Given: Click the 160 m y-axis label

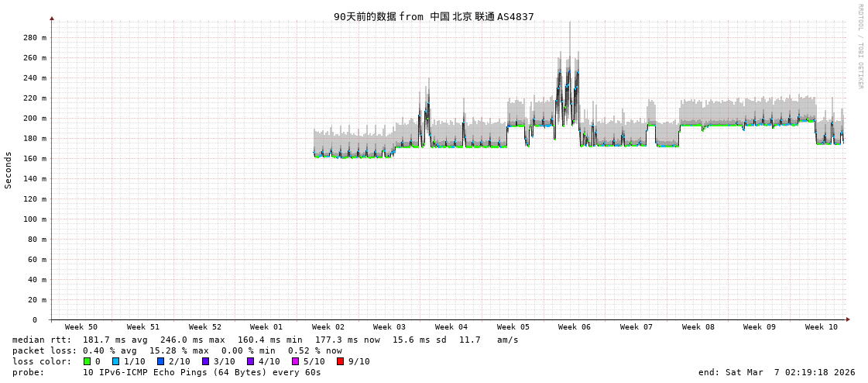Looking at the screenshot, I should pyautogui.click(x=34, y=158).
